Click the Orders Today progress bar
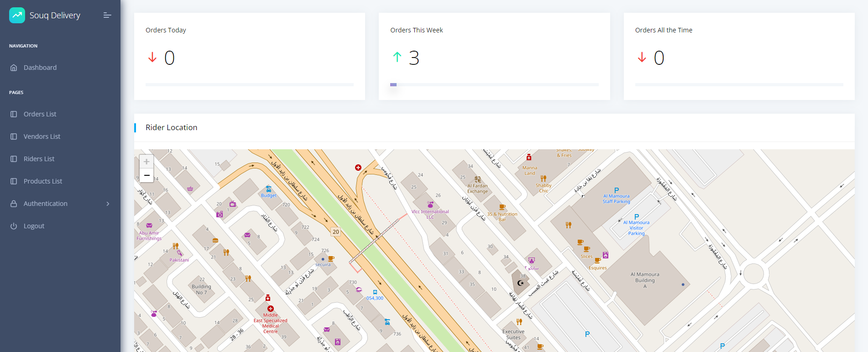The image size is (868, 352). tap(250, 84)
